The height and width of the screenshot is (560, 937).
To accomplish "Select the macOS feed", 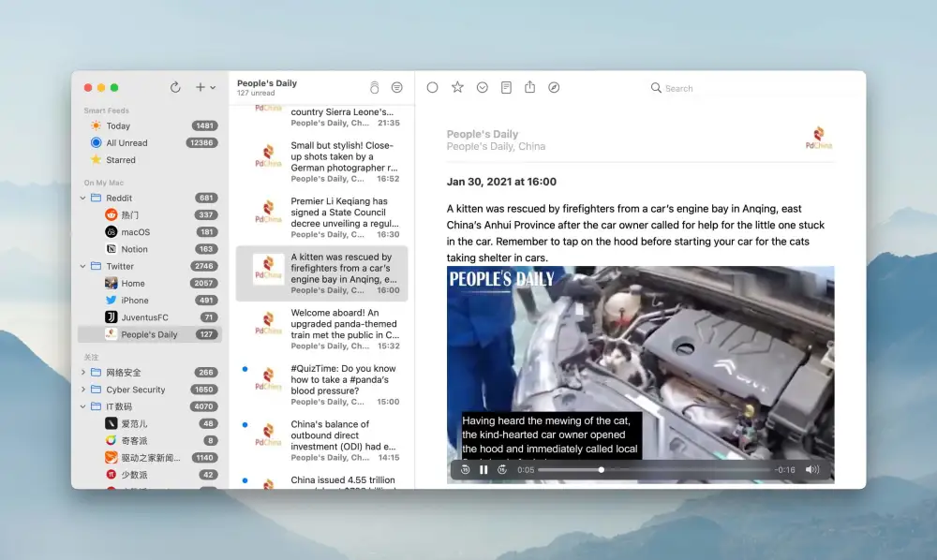I will coord(149,231).
